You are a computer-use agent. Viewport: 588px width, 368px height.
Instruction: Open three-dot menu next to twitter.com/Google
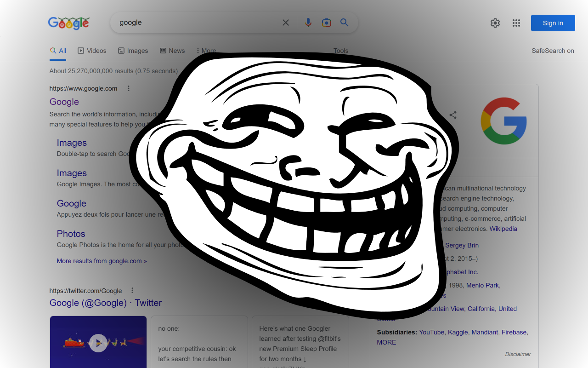[x=132, y=290]
